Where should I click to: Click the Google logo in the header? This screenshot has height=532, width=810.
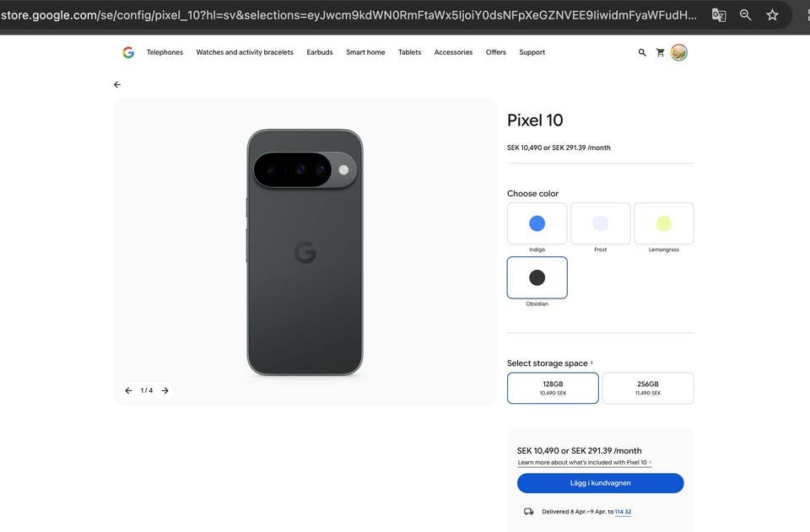point(128,52)
